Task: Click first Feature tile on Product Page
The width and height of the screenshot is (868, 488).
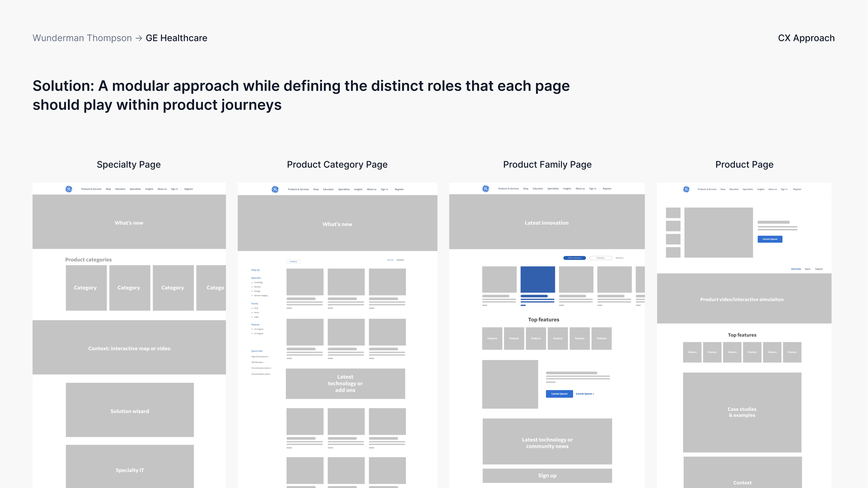Action: (692, 352)
